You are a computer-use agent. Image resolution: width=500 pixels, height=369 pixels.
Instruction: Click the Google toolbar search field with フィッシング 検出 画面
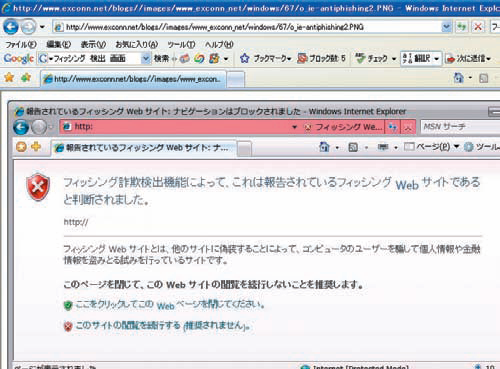click(x=90, y=59)
